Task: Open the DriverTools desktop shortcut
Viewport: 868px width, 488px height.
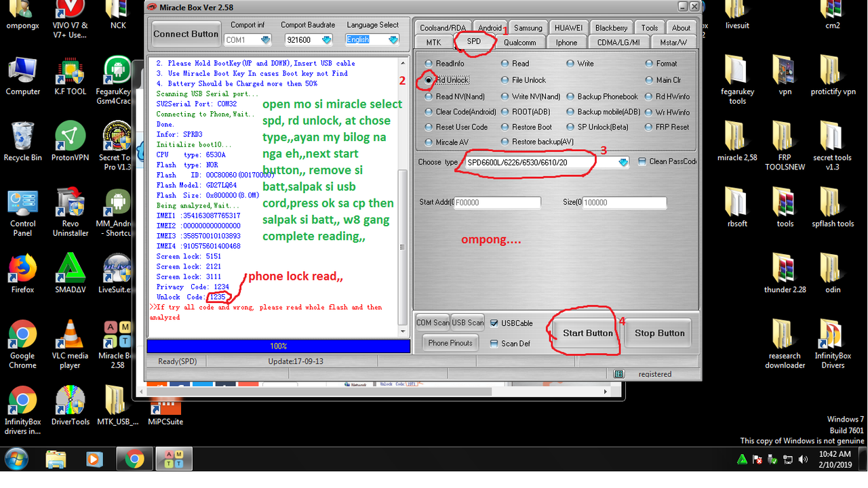Action: coord(71,405)
